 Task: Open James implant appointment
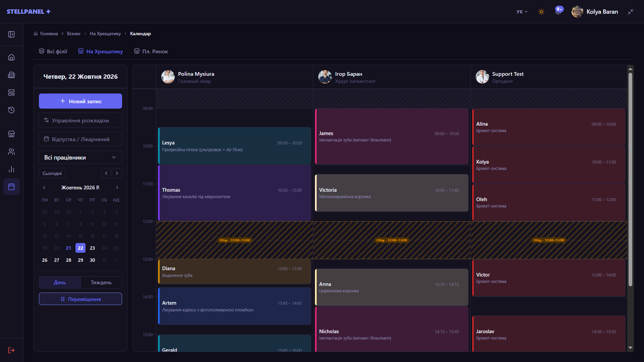391,136
